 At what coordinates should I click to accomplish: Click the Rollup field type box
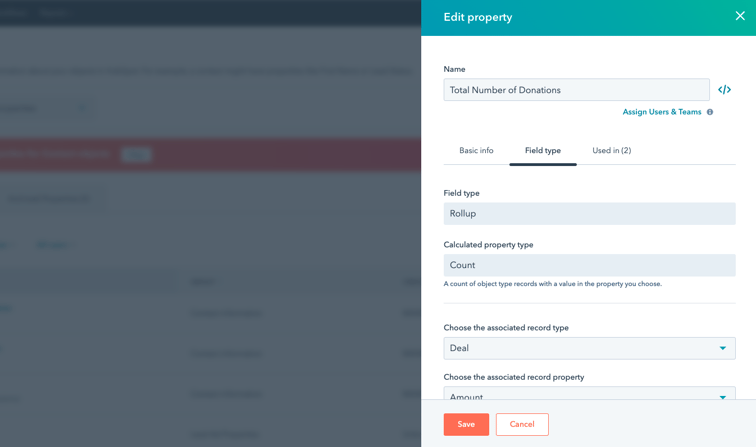589,214
